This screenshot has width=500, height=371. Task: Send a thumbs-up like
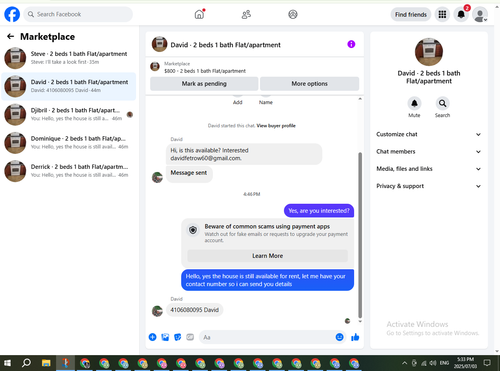tap(355, 337)
